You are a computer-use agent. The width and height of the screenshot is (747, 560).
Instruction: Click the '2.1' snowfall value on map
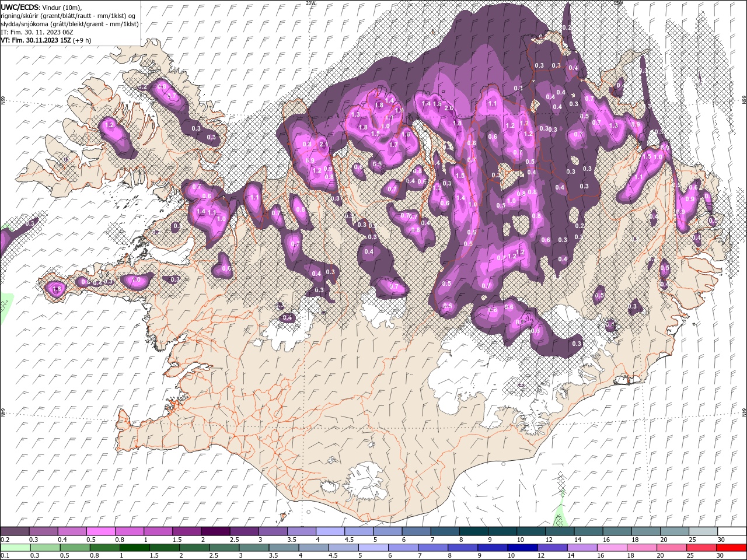(324, 143)
